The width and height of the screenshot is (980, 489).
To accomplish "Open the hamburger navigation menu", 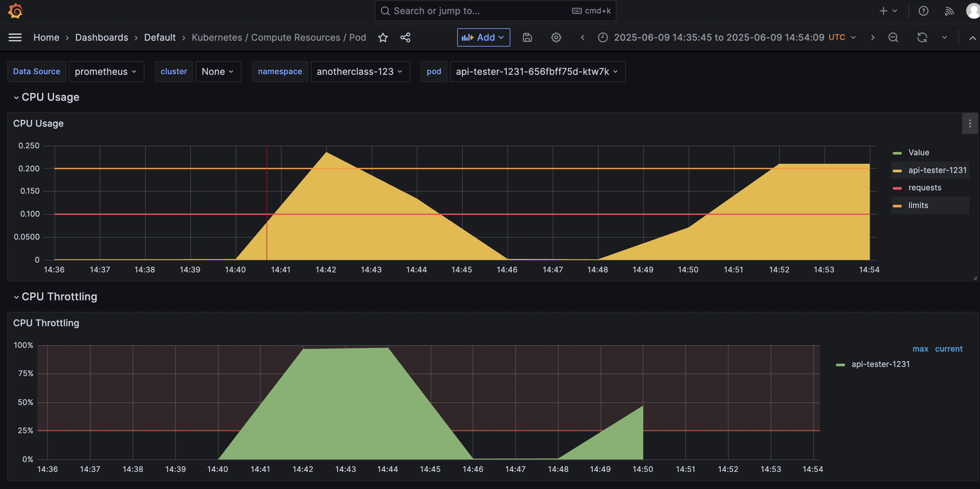I will coord(15,37).
